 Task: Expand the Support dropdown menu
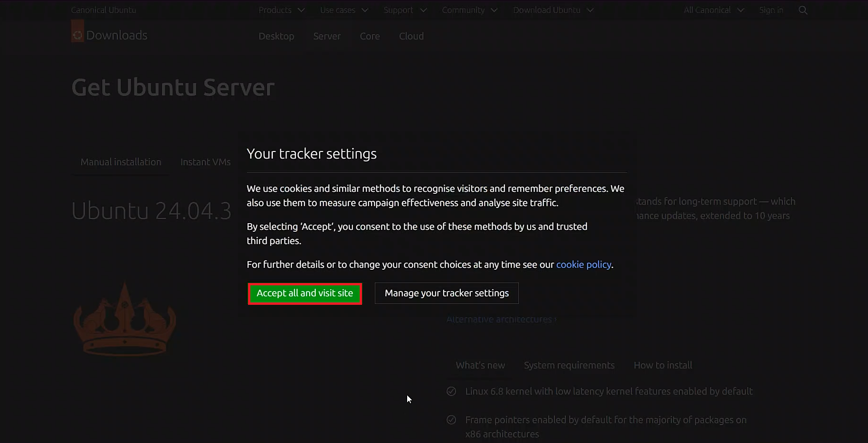pos(405,10)
